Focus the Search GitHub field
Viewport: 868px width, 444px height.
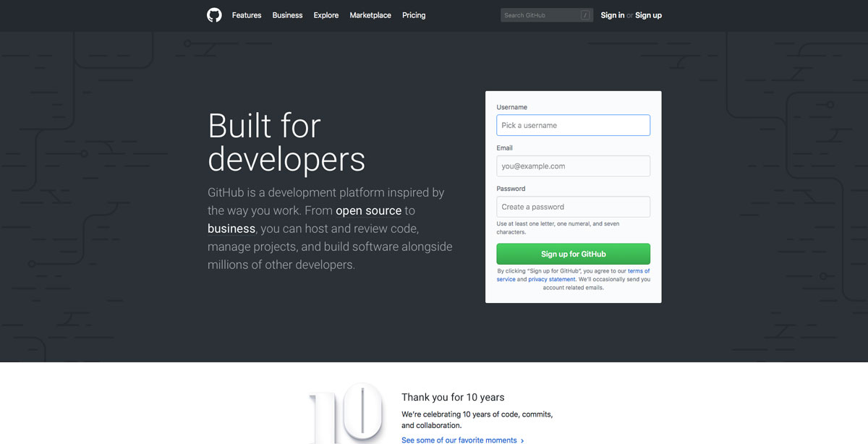(x=547, y=15)
